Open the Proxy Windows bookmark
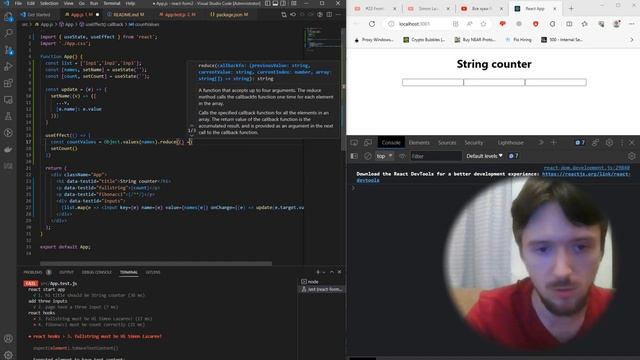Screen dimensions: 640x360 [374, 40]
